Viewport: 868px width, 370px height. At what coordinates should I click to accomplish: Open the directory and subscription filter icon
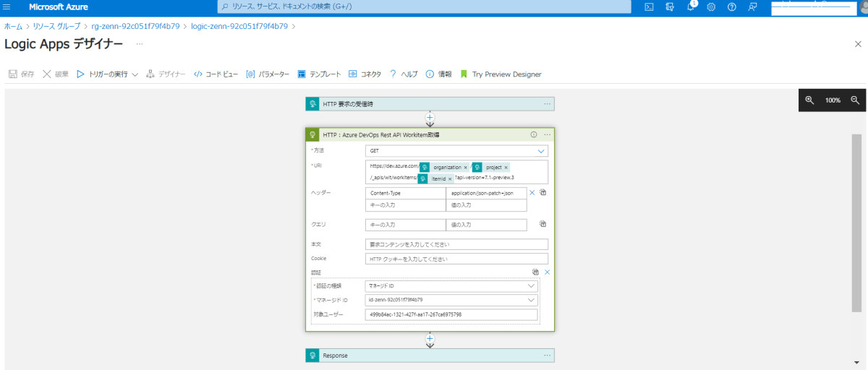(x=670, y=7)
